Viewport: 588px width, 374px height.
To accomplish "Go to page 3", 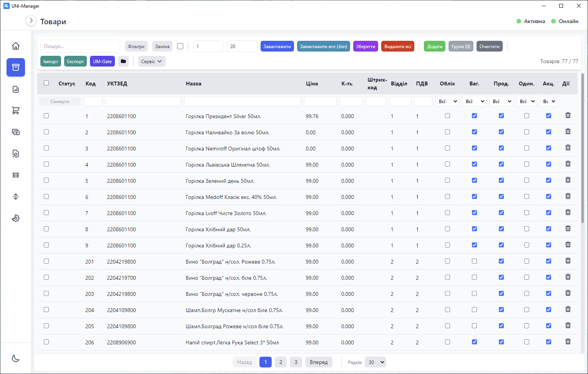I will 296,362.
